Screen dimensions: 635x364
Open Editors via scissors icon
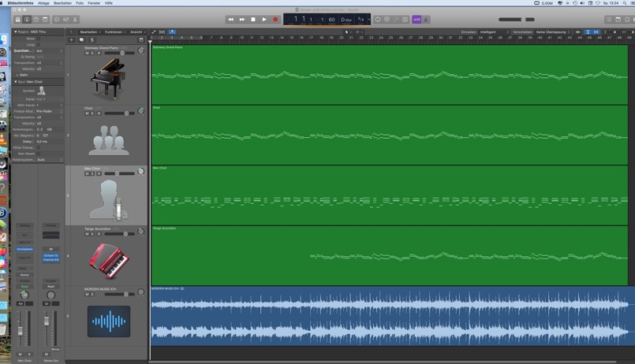pyautogui.click(x=75, y=20)
